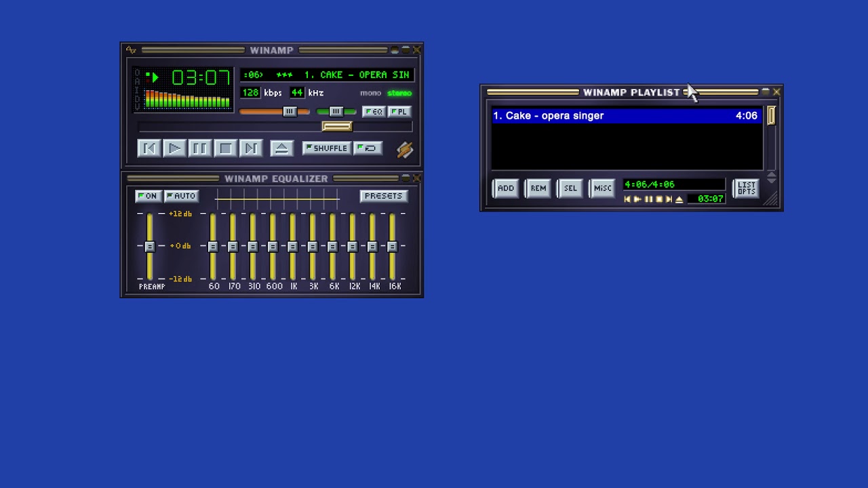Toggle the Repeat button

click(368, 148)
